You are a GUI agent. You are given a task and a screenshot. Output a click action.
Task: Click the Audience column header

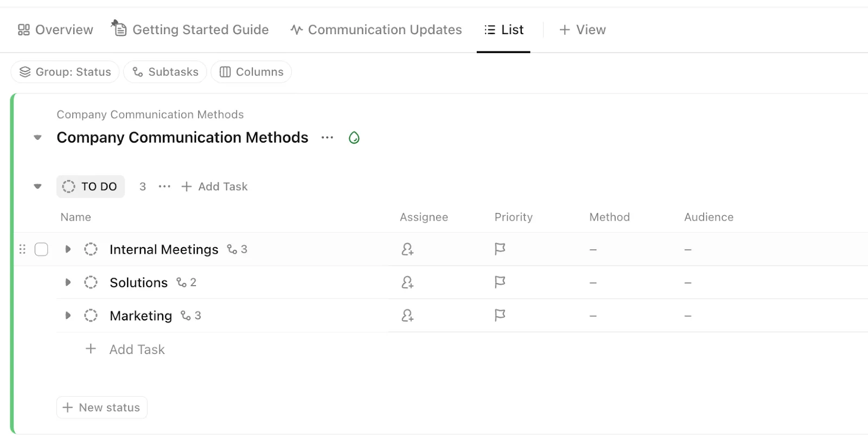(709, 217)
